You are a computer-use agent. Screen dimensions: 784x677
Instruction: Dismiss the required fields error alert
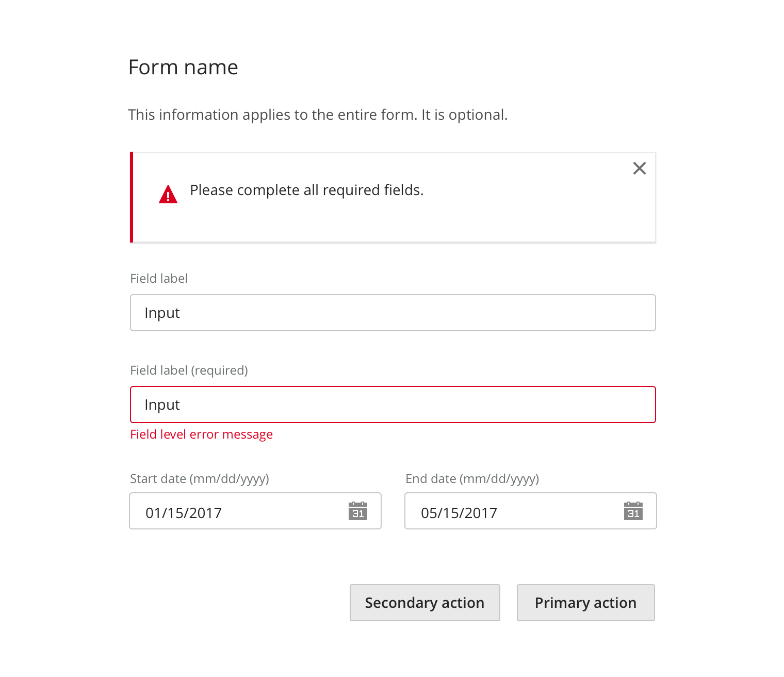click(x=639, y=168)
